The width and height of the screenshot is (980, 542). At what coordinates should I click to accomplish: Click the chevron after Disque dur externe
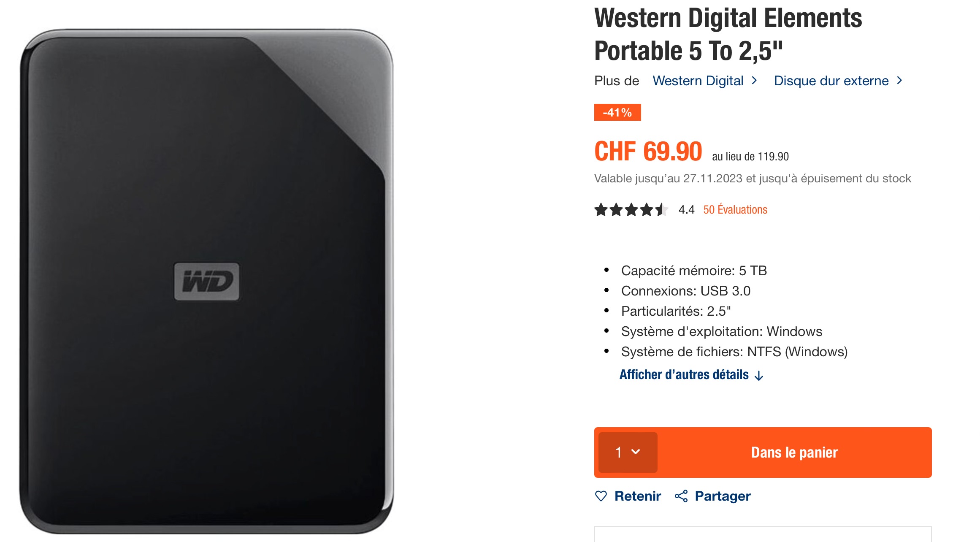[x=899, y=81]
